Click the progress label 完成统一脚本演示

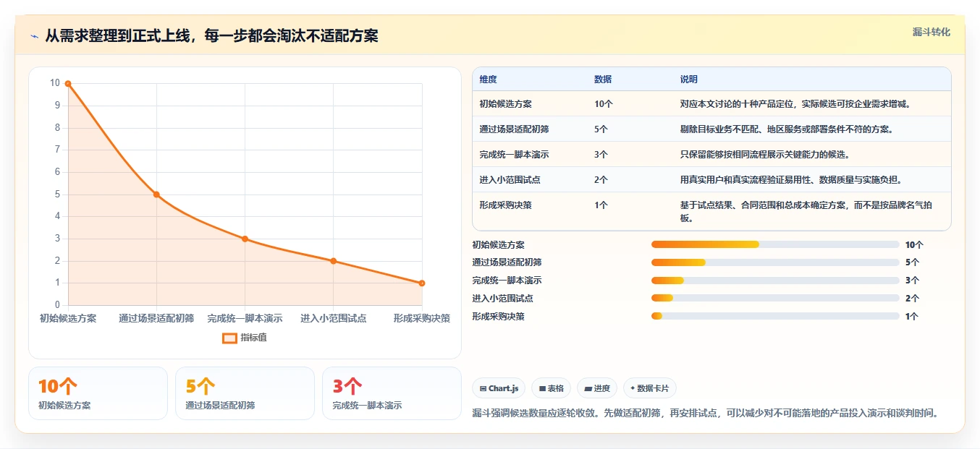(507, 281)
